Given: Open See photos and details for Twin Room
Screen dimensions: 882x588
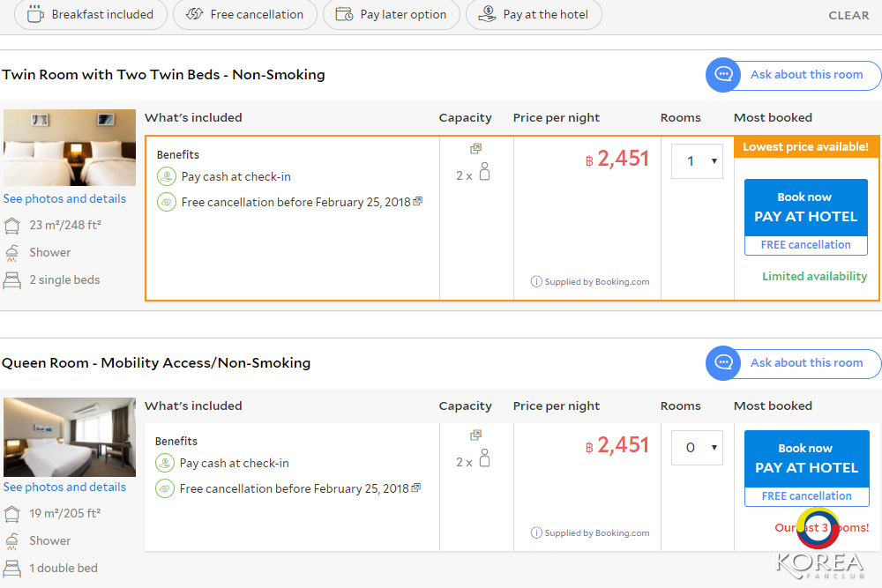Looking at the screenshot, I should (64, 199).
